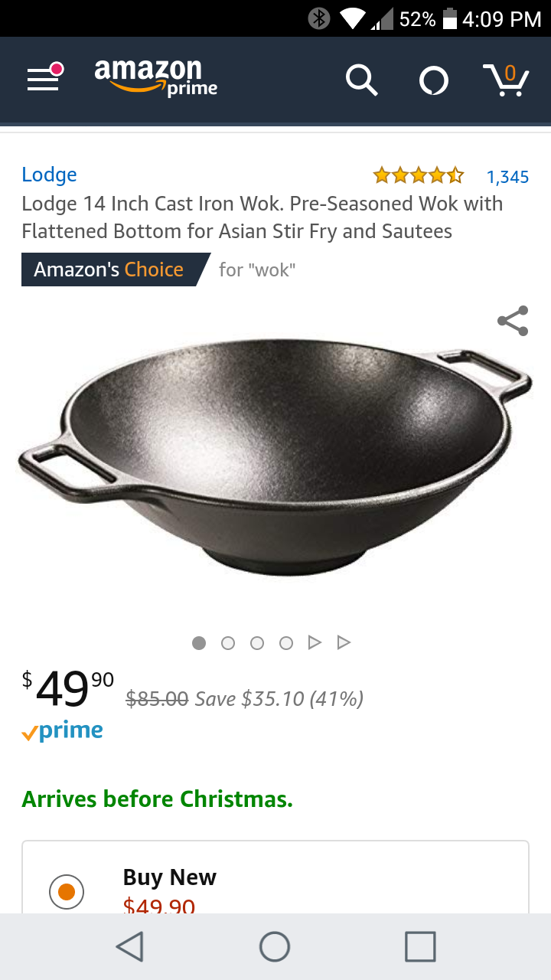
Task: Open the Lodge brand link
Action: tap(49, 175)
